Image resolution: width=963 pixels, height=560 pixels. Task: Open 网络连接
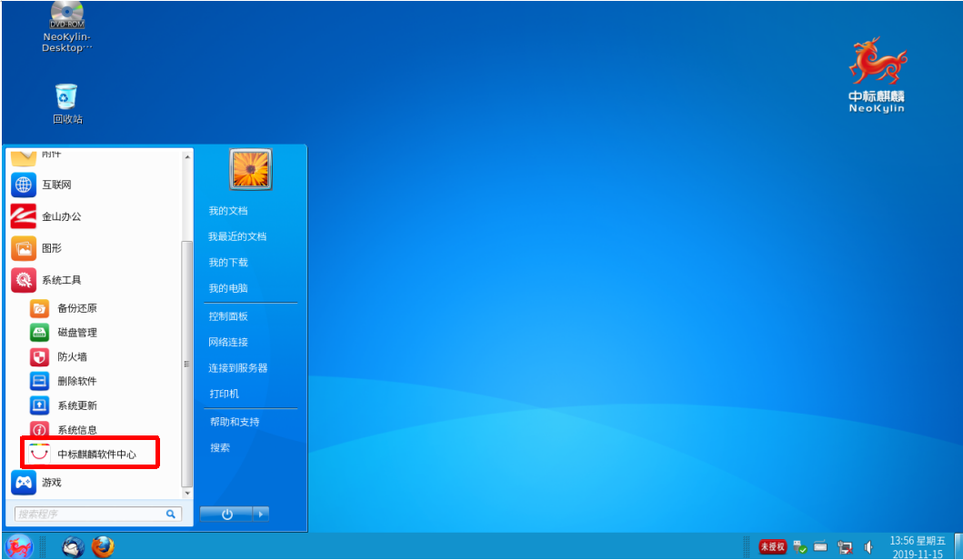228,342
